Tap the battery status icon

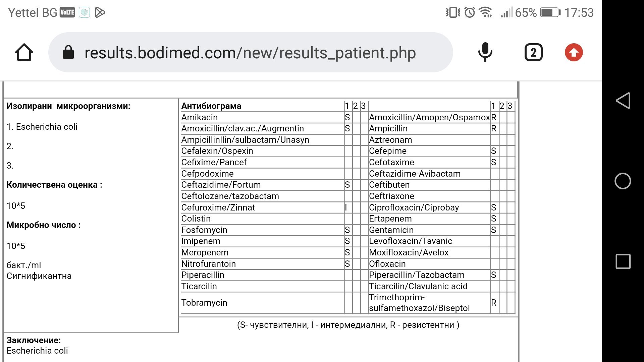click(550, 13)
